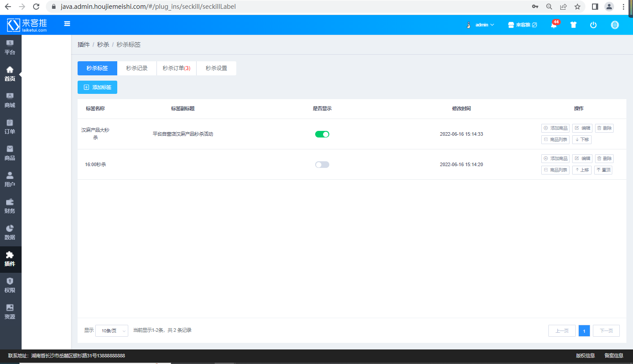This screenshot has width=633, height=364.
Task: Switch to the 秒杀订单(3) tab
Action: 176,68
